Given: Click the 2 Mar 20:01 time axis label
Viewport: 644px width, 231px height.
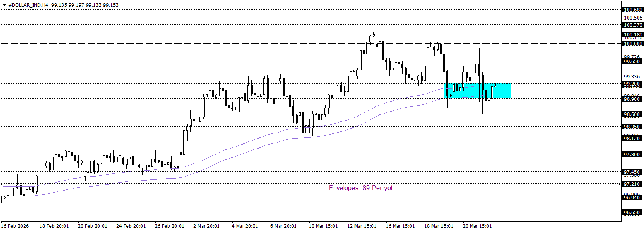Looking at the screenshot, I should tap(207, 226).
